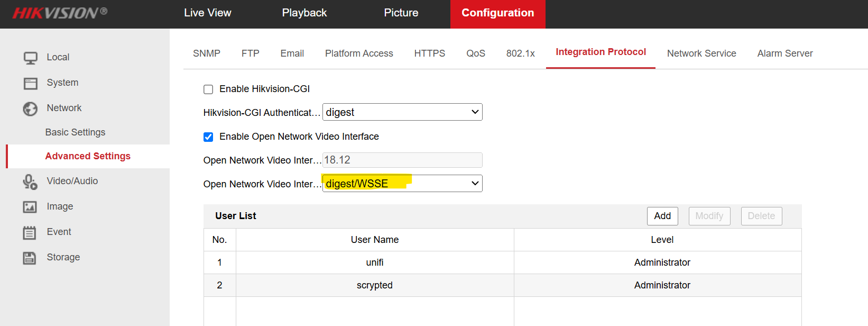Click the Hikvision logo

point(60,13)
